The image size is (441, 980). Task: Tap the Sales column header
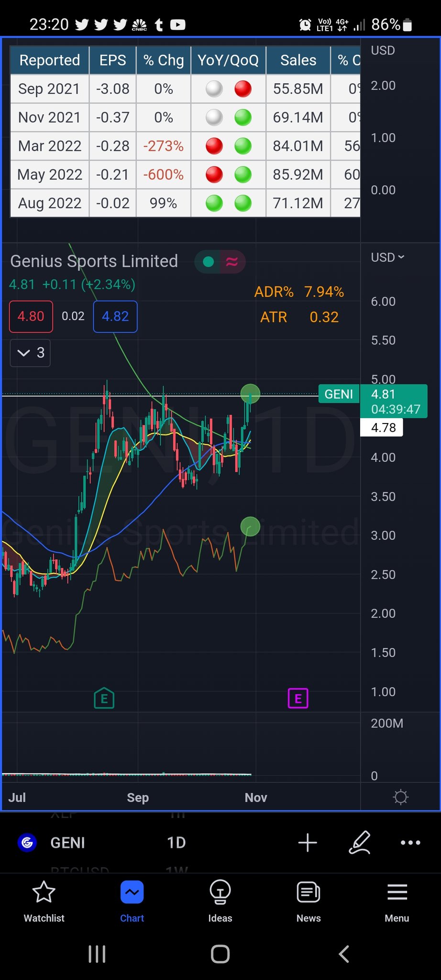pos(298,60)
